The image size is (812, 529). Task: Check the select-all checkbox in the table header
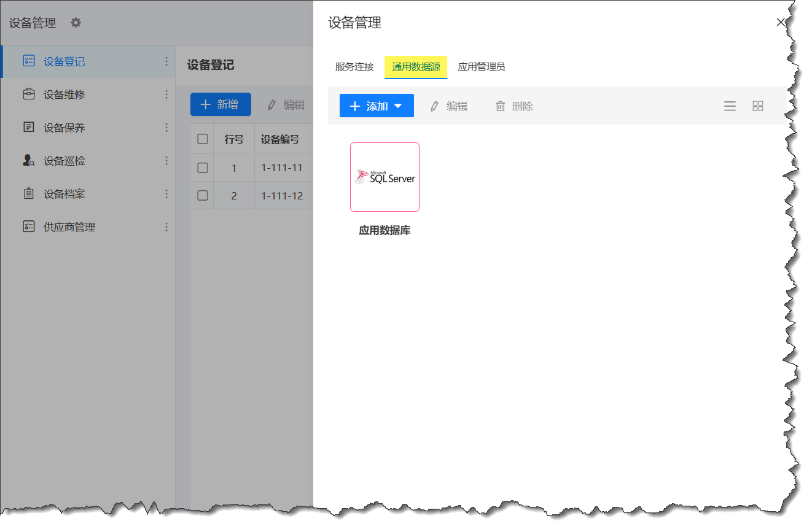(201, 138)
